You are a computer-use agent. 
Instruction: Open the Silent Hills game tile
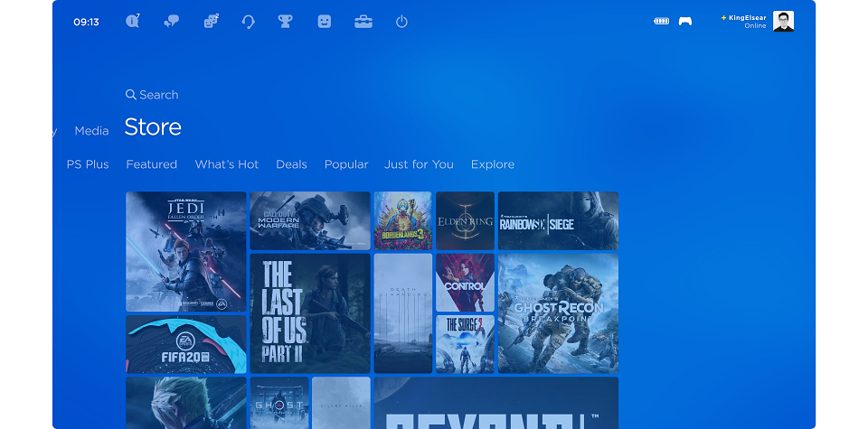pyautogui.click(x=341, y=403)
